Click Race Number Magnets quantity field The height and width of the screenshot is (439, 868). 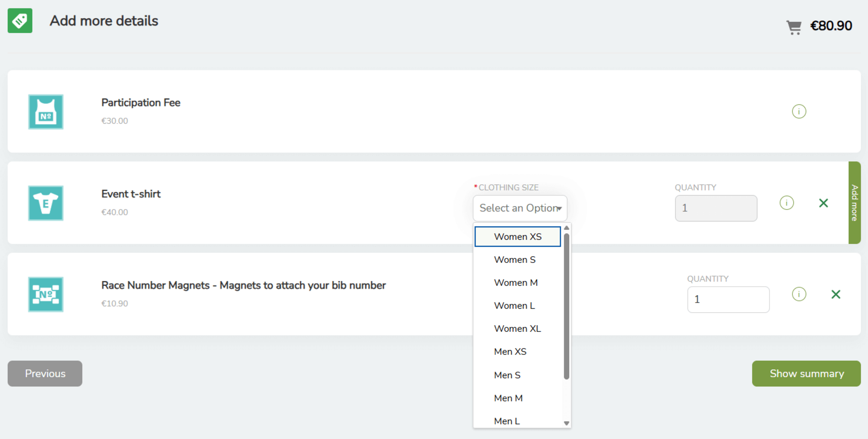pos(728,300)
